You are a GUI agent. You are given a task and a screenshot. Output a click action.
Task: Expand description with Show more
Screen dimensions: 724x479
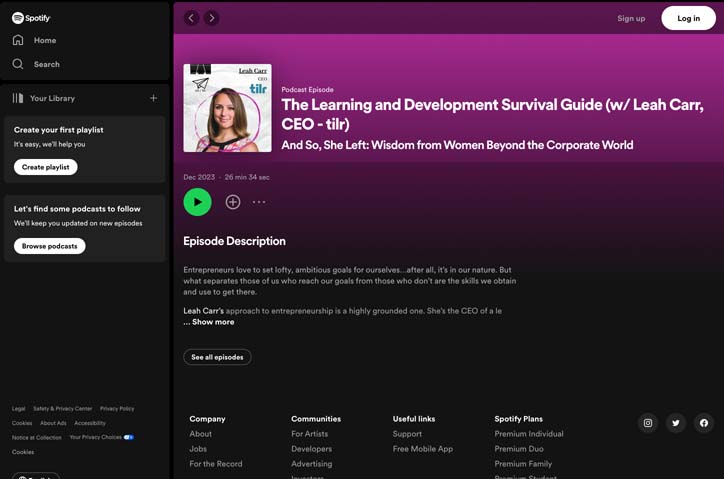tap(213, 322)
